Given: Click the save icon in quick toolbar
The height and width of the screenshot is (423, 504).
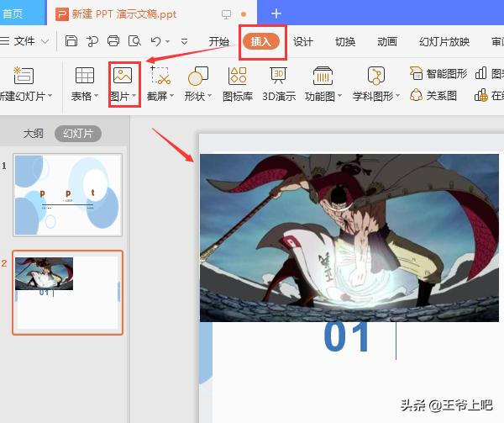Looking at the screenshot, I should click(x=71, y=40).
